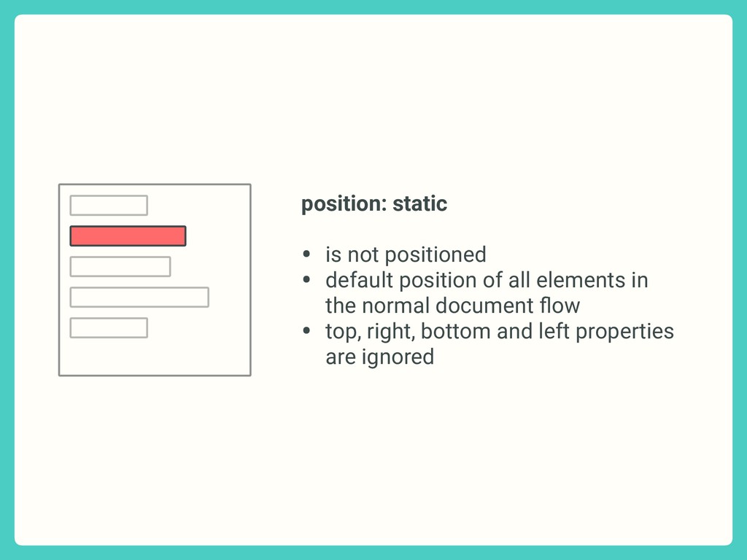Click the last small box in diagram
The image size is (747, 560).
(x=109, y=328)
